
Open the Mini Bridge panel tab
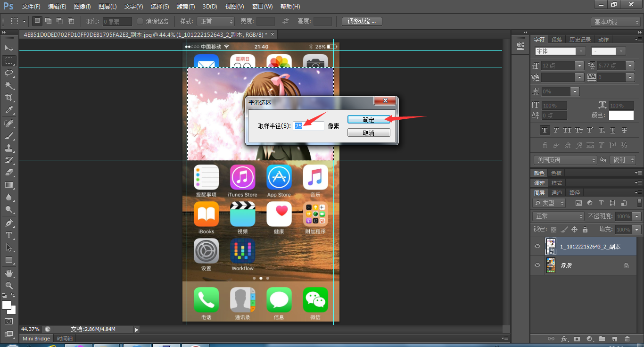(x=36, y=339)
